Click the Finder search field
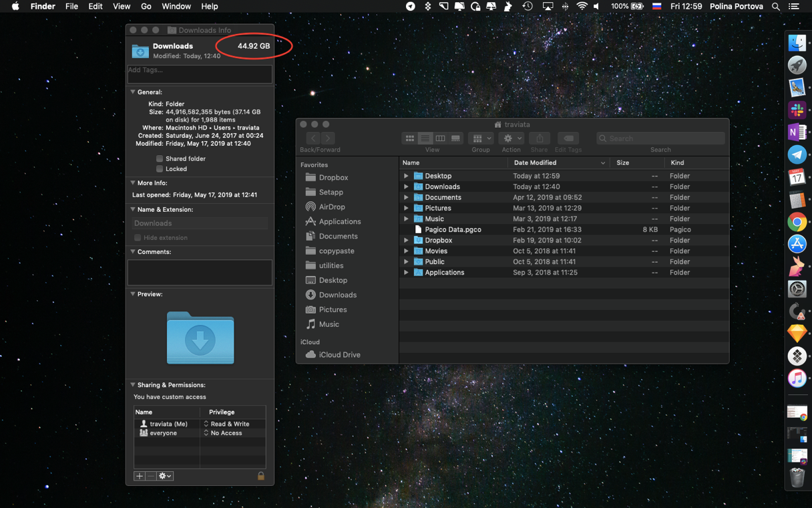Screen dimensions: 812x508 660,138
